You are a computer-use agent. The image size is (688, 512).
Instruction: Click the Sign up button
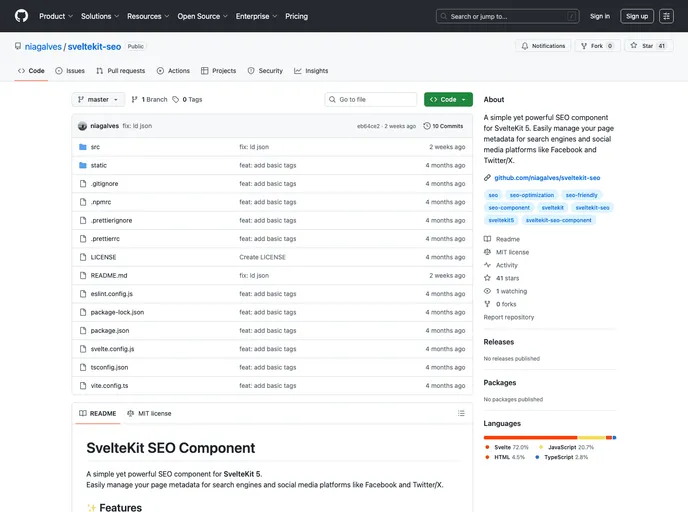coord(637,16)
